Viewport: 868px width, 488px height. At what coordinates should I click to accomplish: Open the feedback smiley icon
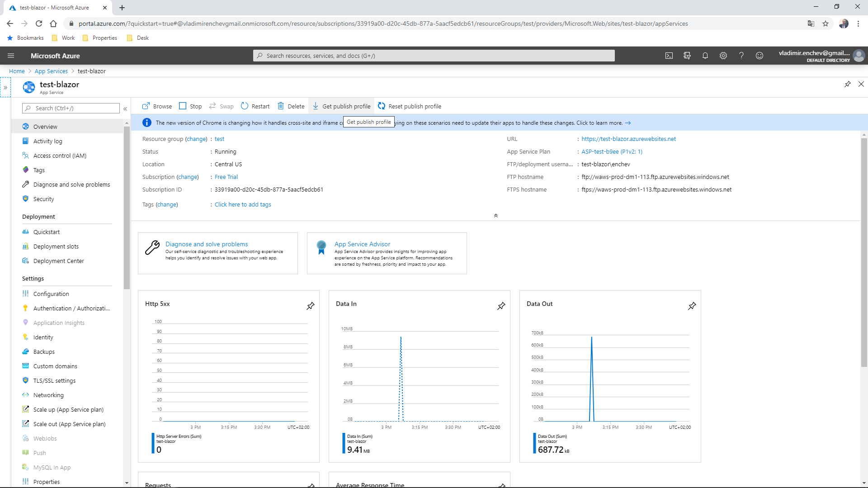759,56
